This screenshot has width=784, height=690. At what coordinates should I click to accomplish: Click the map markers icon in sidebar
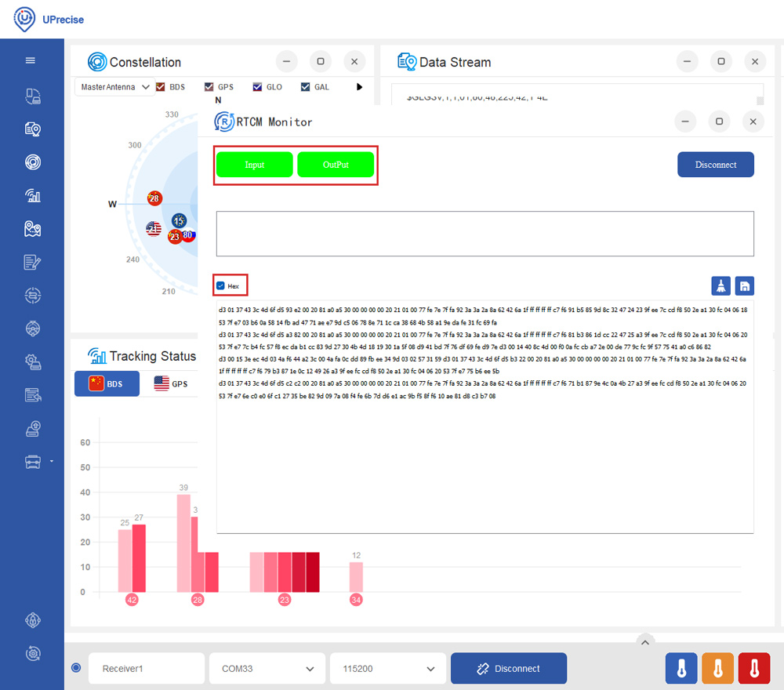click(x=32, y=229)
